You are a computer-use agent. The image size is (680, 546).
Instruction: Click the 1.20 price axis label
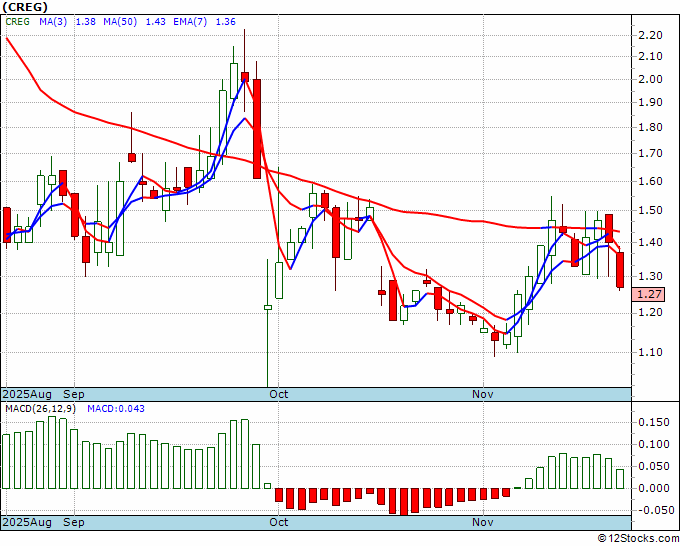click(x=650, y=312)
